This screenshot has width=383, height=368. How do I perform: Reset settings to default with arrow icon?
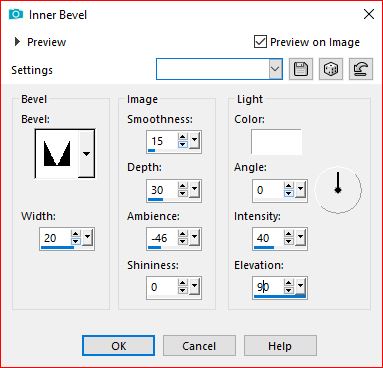[x=361, y=69]
